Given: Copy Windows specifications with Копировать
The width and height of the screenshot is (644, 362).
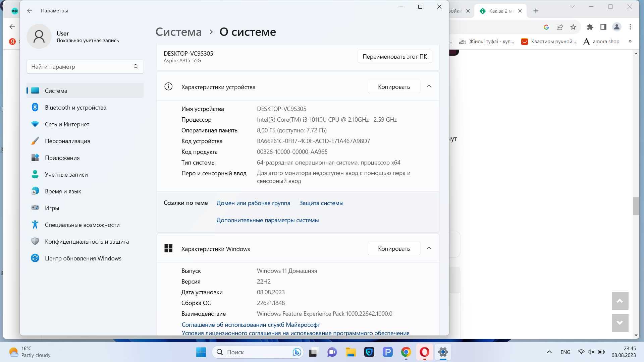Looking at the screenshot, I should [394, 249].
